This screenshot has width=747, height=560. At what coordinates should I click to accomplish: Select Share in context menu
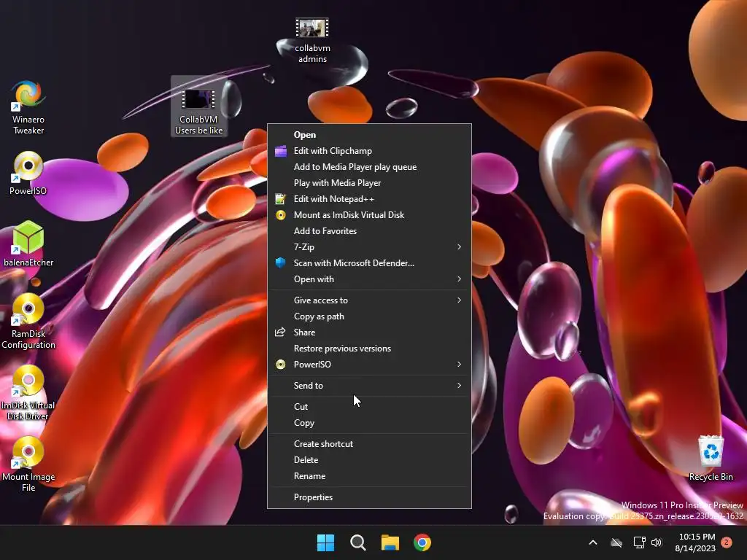click(369, 332)
